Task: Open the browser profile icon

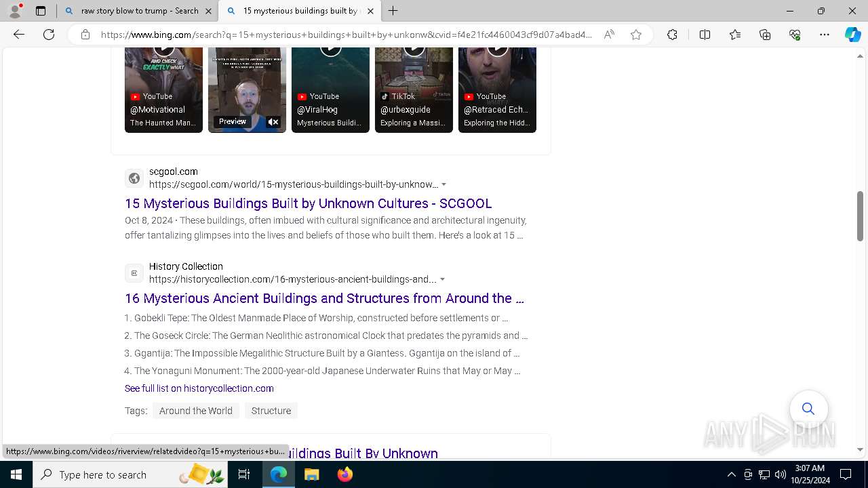Action: [14, 11]
